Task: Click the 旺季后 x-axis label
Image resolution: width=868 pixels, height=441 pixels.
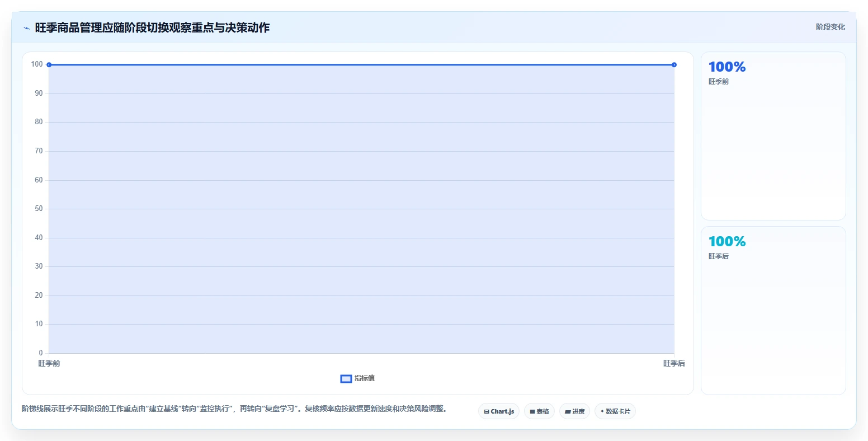Action: tap(674, 364)
